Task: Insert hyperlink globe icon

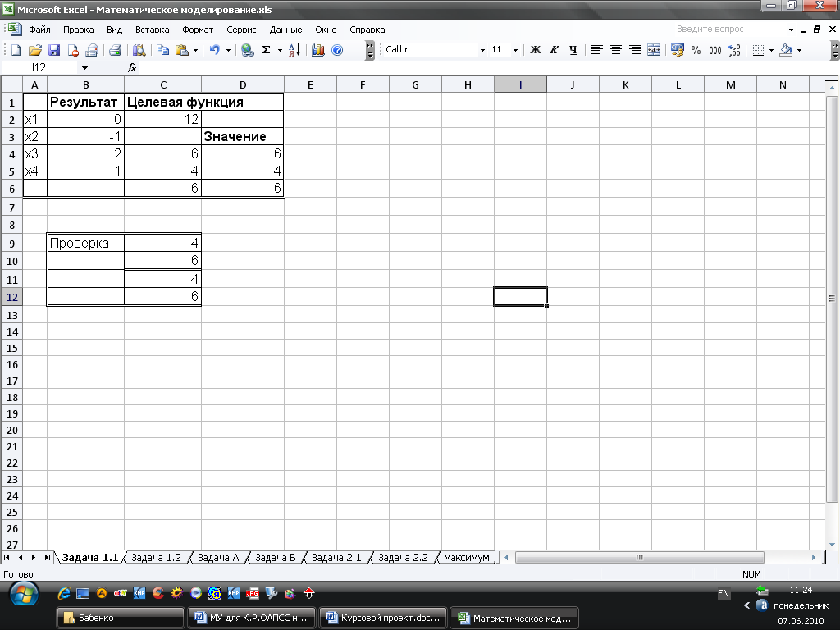Action: (247, 50)
